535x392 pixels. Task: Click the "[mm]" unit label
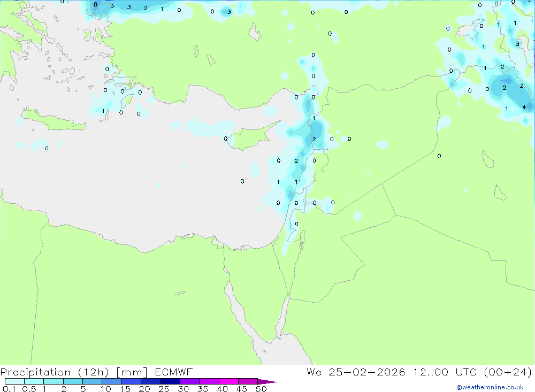[x=132, y=372]
